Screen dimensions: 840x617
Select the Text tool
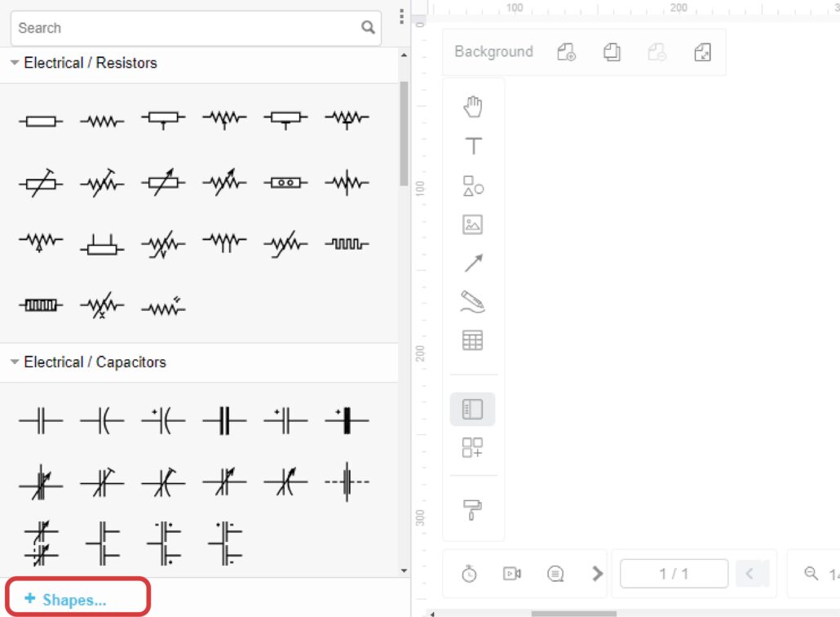[x=474, y=147]
